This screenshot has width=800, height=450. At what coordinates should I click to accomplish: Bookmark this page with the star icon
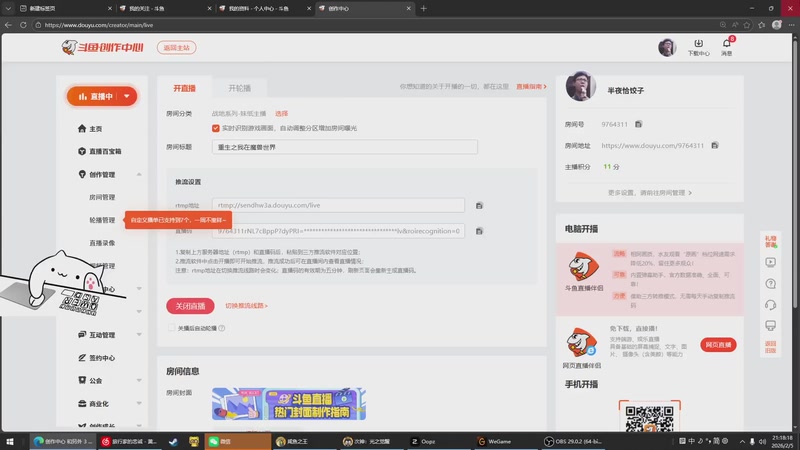click(x=747, y=25)
